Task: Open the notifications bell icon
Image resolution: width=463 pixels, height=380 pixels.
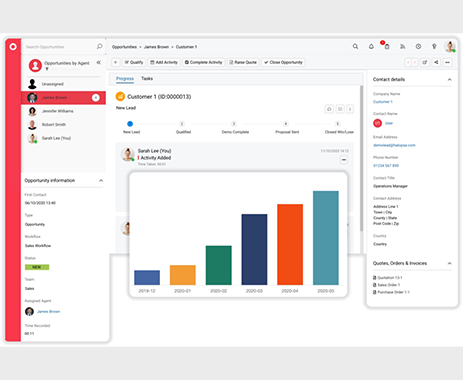Action: 371,47
